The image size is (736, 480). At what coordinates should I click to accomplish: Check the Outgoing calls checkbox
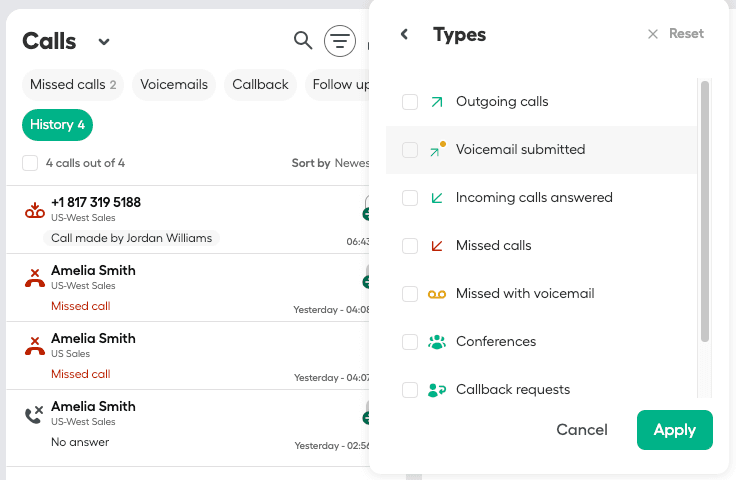pos(410,102)
